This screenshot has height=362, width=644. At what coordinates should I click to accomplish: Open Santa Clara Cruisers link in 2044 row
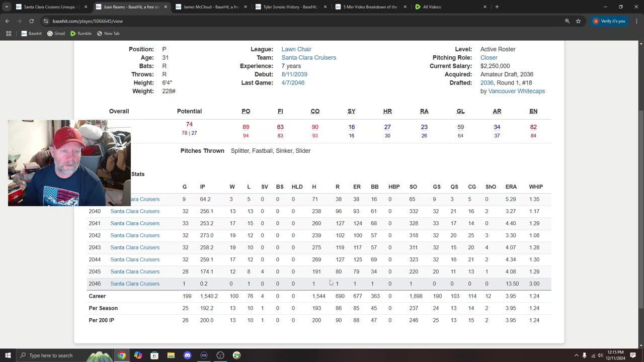click(x=135, y=259)
